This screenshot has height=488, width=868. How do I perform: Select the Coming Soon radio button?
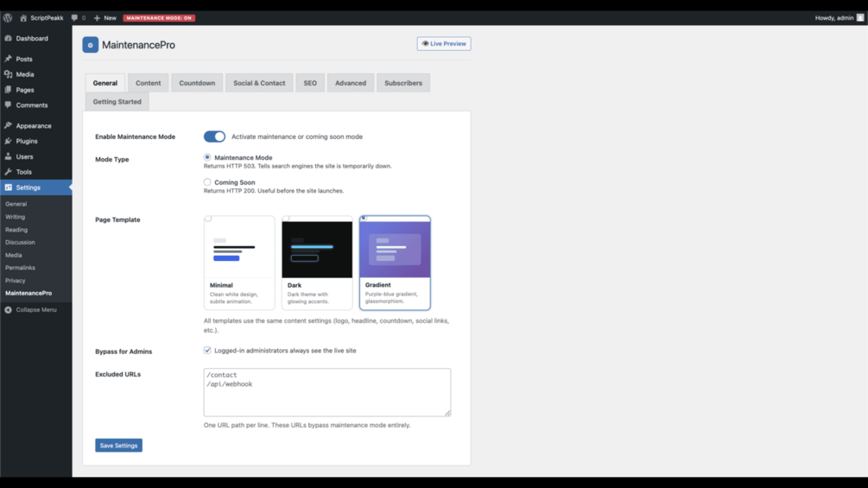(x=207, y=182)
